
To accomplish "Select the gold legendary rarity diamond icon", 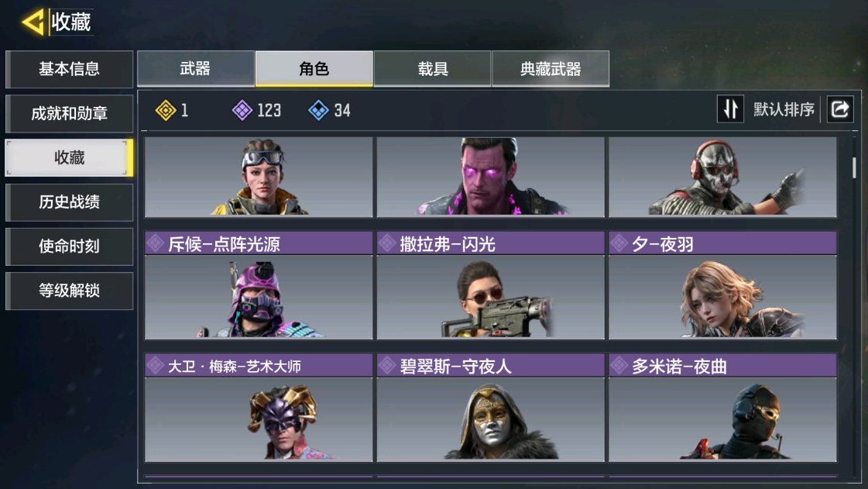I will click(x=166, y=110).
